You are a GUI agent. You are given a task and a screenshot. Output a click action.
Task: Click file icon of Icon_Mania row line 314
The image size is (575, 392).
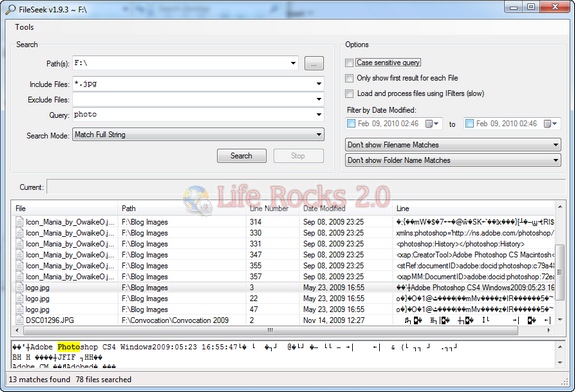pyautogui.click(x=19, y=222)
